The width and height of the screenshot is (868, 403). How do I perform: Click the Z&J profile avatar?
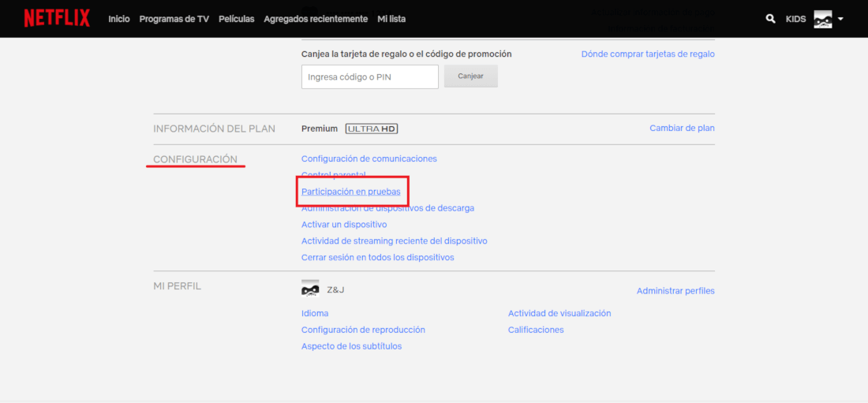pyautogui.click(x=310, y=289)
